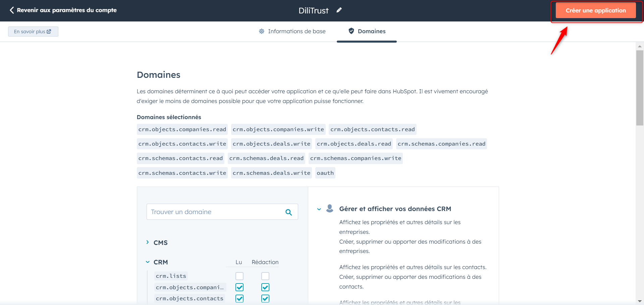Screen dimensions: 644x305
Task: Click the crm.schemas.companies.read tag
Action: 441,144
